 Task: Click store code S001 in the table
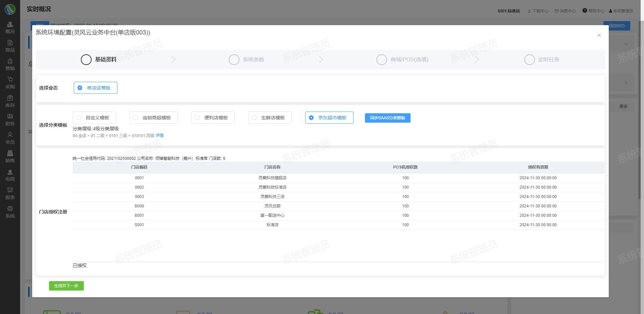(x=139, y=225)
